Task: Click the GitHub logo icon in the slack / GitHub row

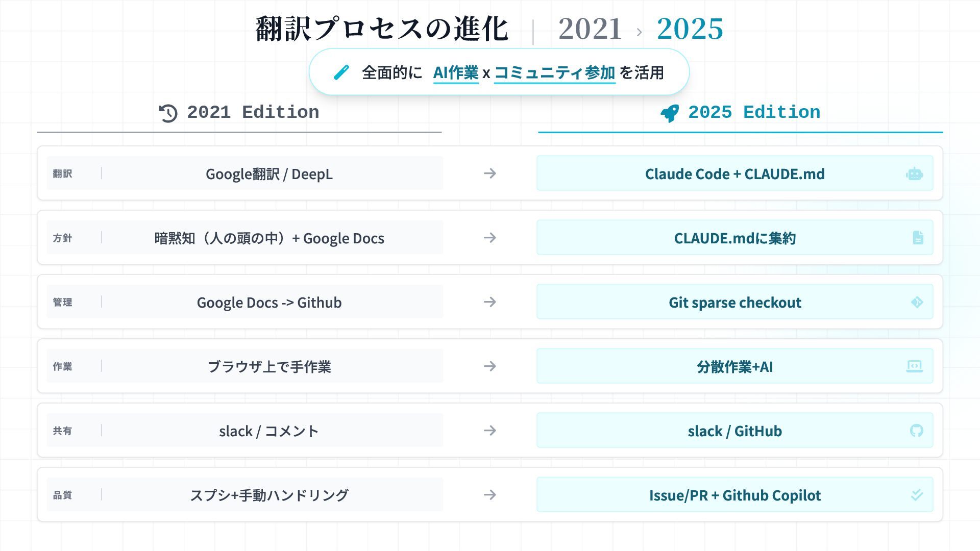Action: 916,431
